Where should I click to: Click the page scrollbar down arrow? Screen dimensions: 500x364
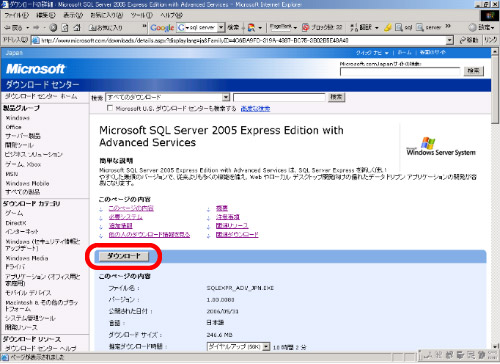pyautogui.click(x=495, y=347)
